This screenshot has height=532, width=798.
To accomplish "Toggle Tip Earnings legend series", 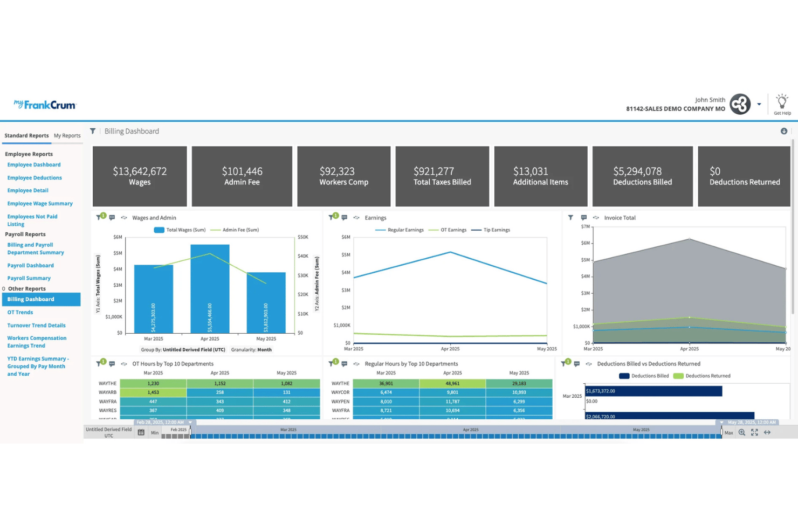I will coord(491,230).
